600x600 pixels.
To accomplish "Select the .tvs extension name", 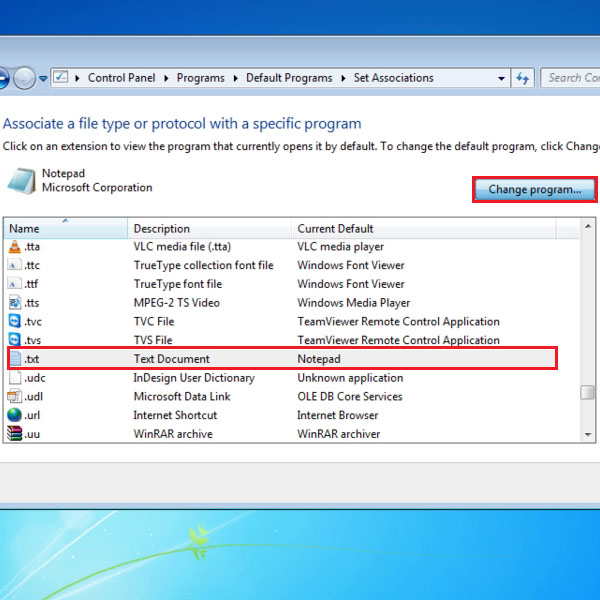I will coord(33,340).
